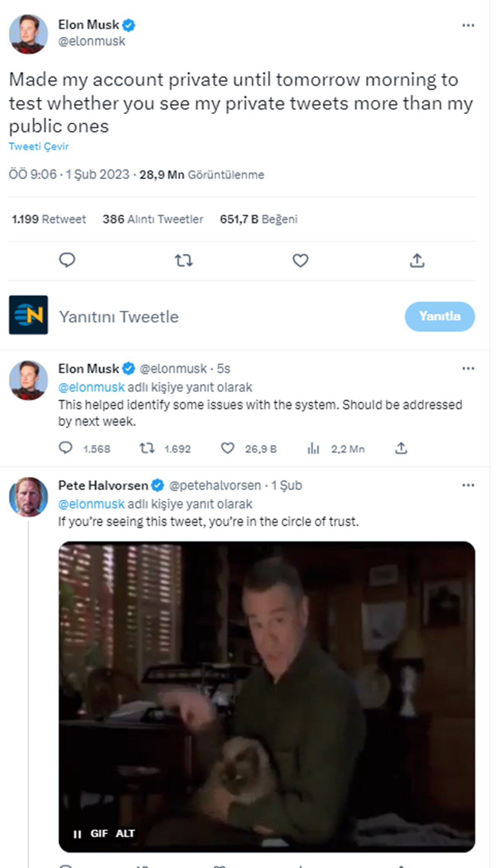The height and width of the screenshot is (868, 504).
Task: Show the ALT description of the GIF
Action: [125, 834]
